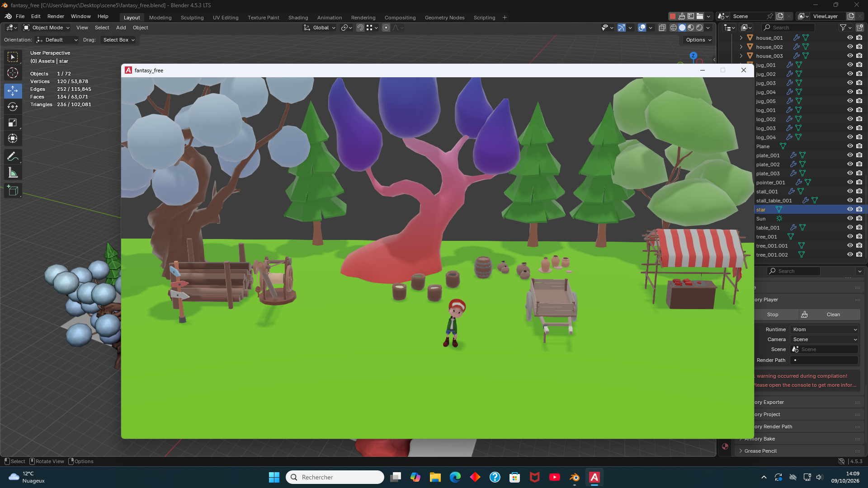Activate the Move tool

[13, 91]
